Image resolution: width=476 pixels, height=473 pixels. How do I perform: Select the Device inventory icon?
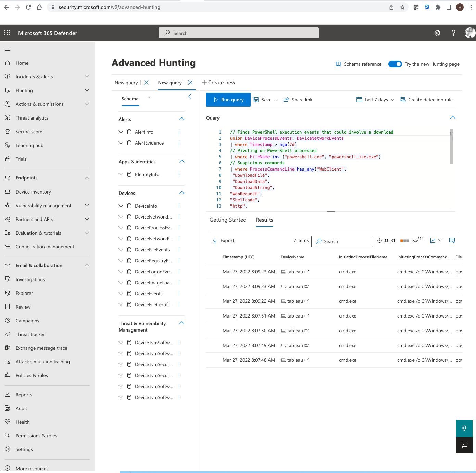click(x=8, y=192)
